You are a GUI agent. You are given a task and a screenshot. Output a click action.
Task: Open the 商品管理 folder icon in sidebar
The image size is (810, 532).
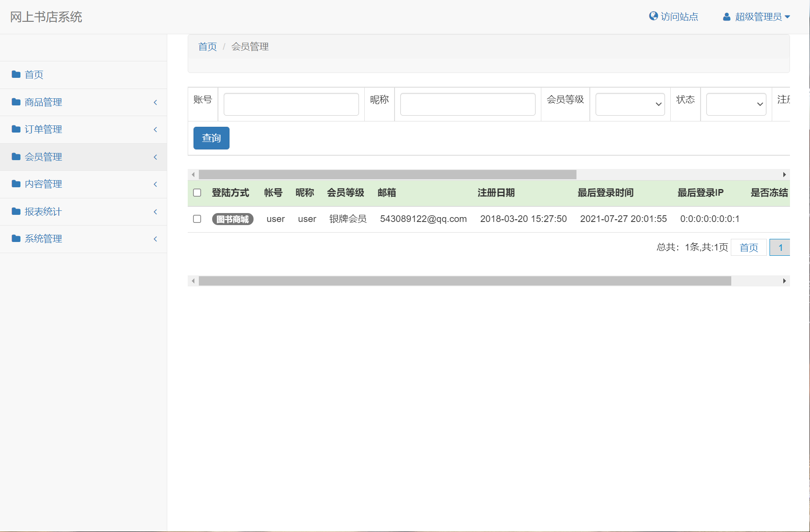(15, 102)
